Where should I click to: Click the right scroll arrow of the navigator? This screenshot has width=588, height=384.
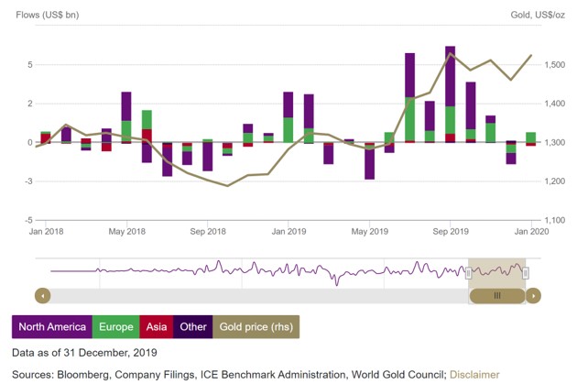click(x=533, y=296)
